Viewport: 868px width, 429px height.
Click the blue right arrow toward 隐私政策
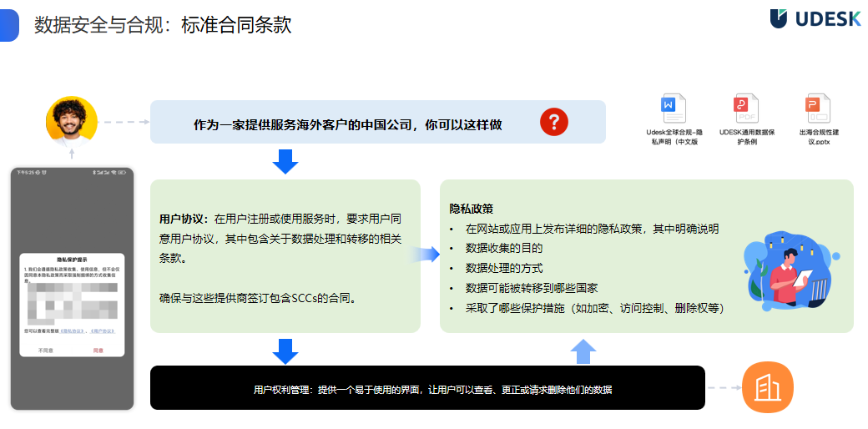[429, 255]
